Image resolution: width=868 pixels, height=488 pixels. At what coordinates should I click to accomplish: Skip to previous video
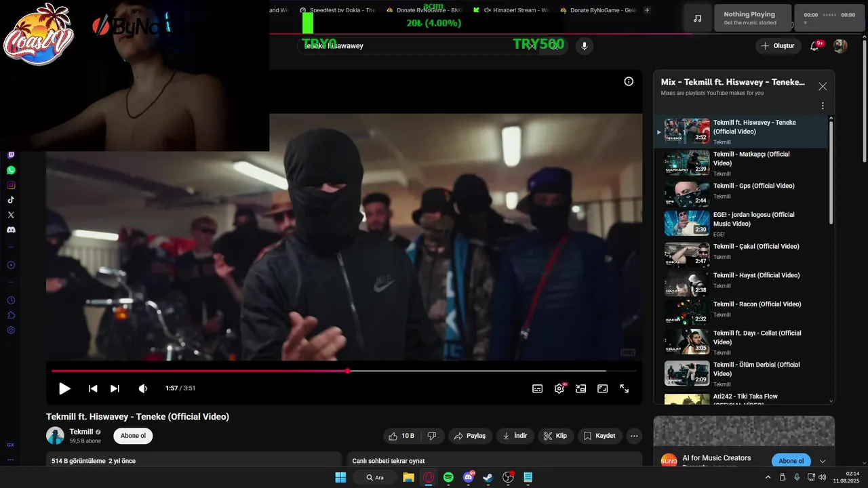(x=93, y=388)
